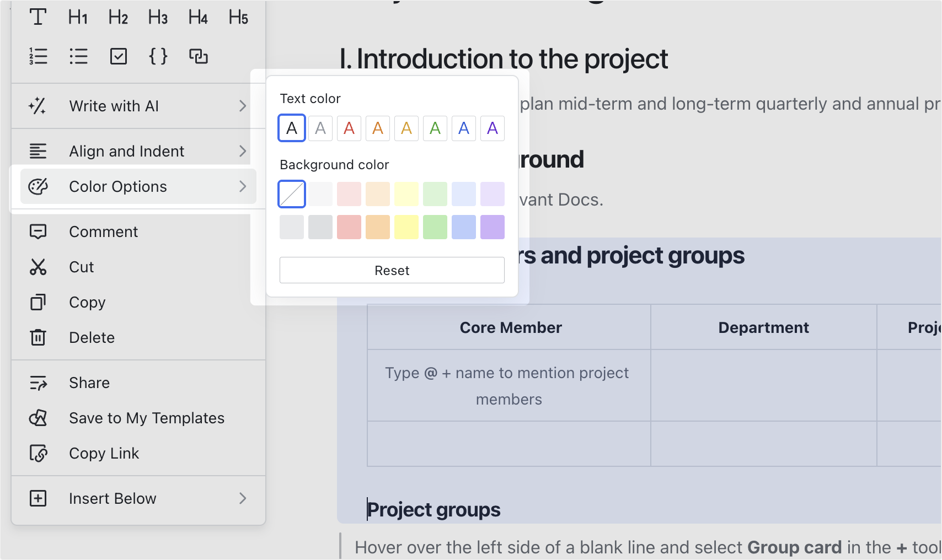Click the Color Options palette icon
The height and width of the screenshot is (560, 942).
[38, 186]
